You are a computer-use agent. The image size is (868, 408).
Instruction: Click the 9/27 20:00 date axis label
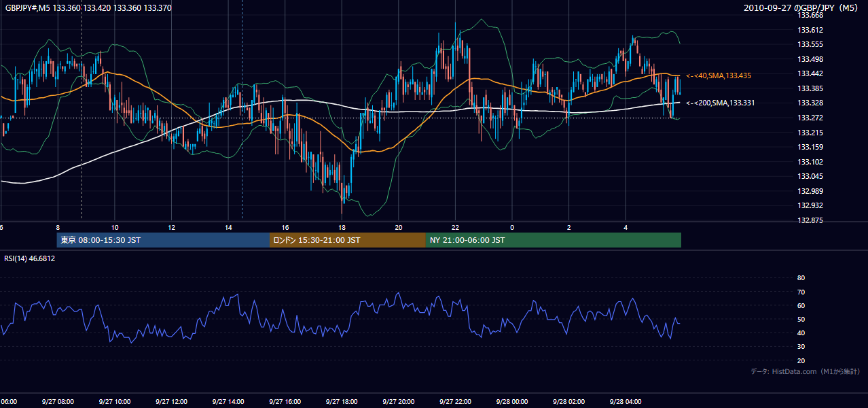pyautogui.click(x=399, y=402)
